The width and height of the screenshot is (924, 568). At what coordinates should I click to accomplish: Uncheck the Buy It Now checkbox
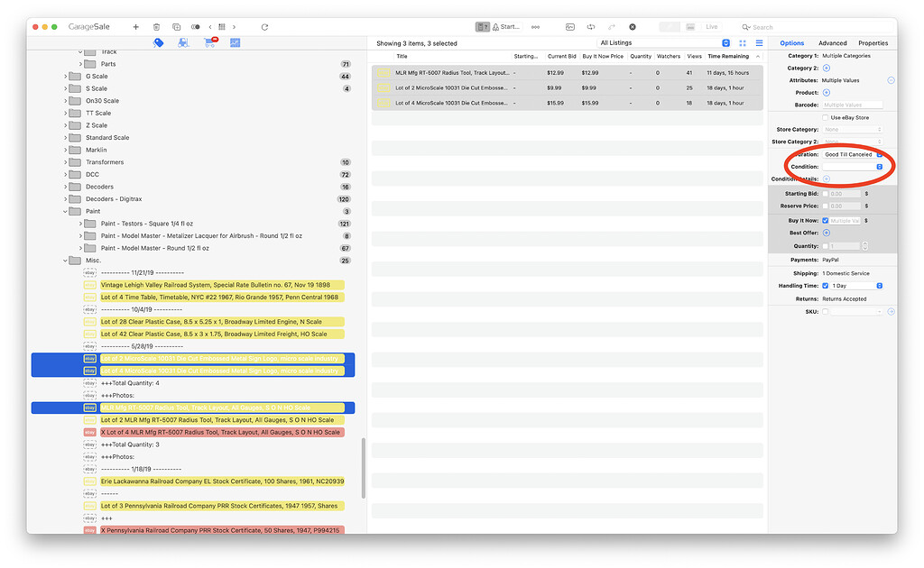click(825, 221)
